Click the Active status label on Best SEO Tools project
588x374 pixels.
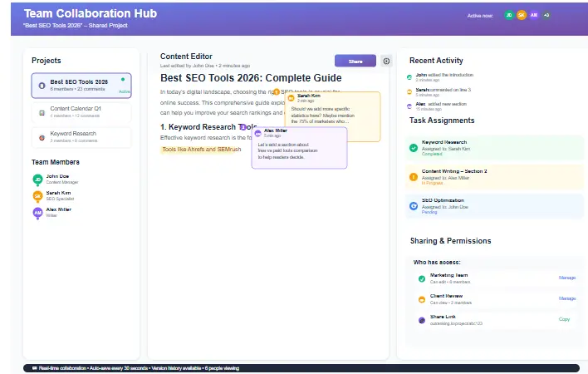click(x=125, y=91)
